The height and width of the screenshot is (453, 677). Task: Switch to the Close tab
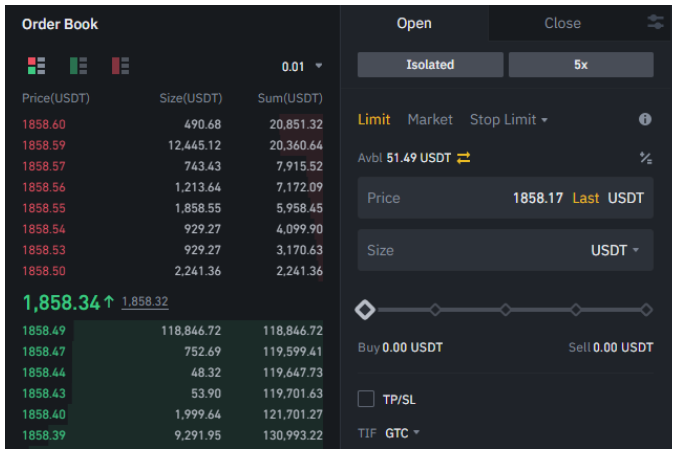(562, 23)
